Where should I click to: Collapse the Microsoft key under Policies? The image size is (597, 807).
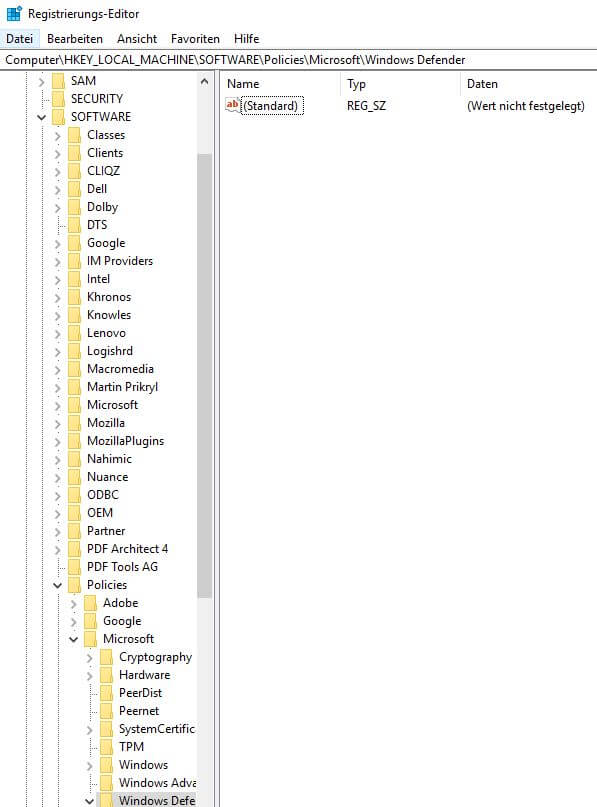coord(74,639)
